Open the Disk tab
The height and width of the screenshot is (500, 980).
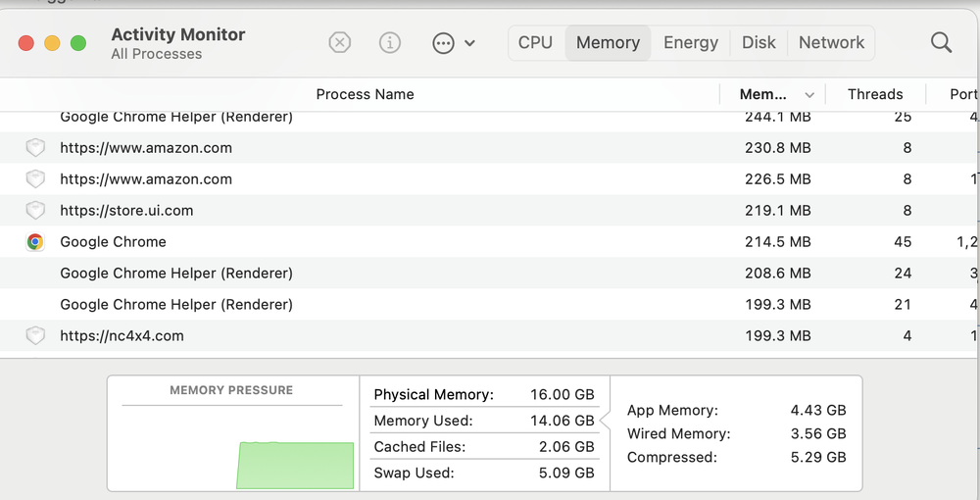tap(759, 42)
